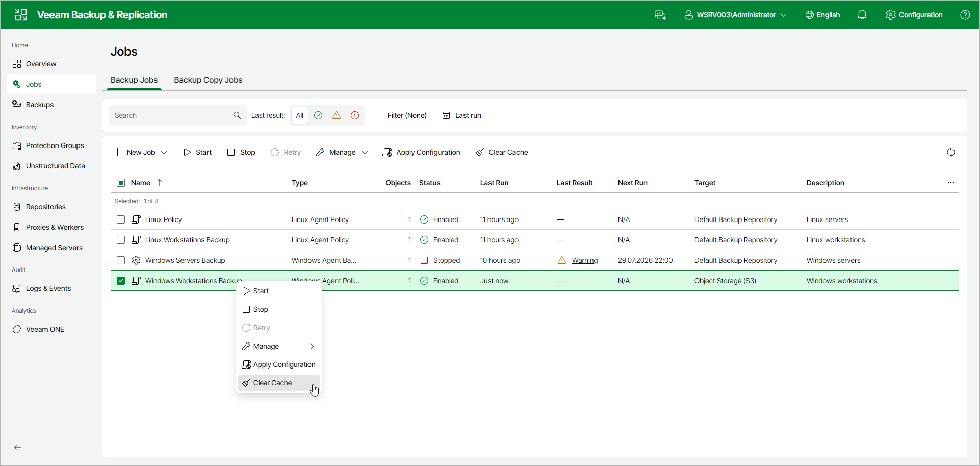The image size is (980, 466).
Task: Click Clear Cache in toolbar
Action: pos(502,152)
